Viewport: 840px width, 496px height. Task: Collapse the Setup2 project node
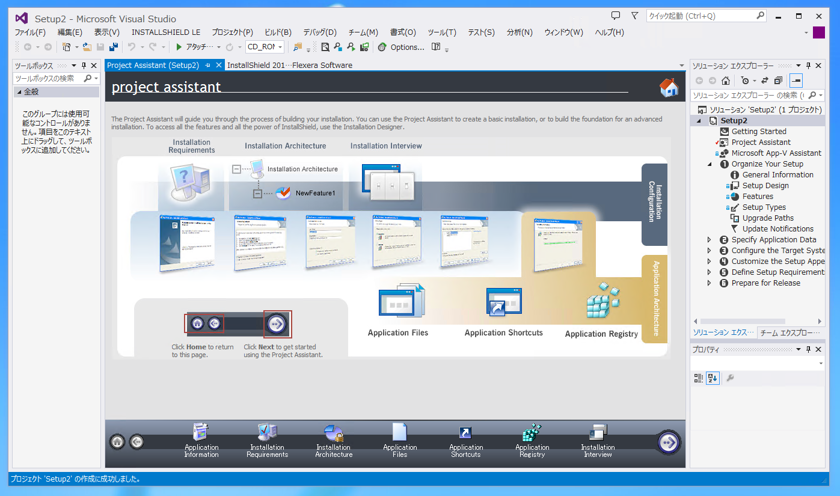[x=699, y=121]
